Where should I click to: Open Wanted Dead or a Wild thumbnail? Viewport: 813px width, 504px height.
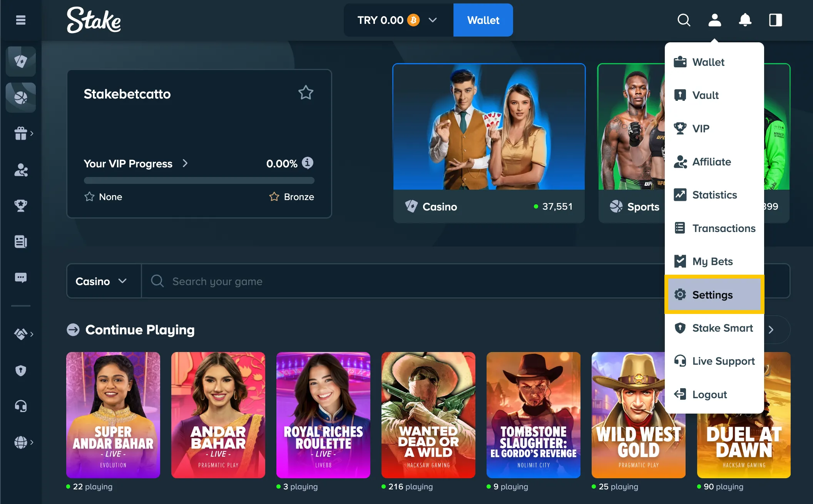(428, 415)
